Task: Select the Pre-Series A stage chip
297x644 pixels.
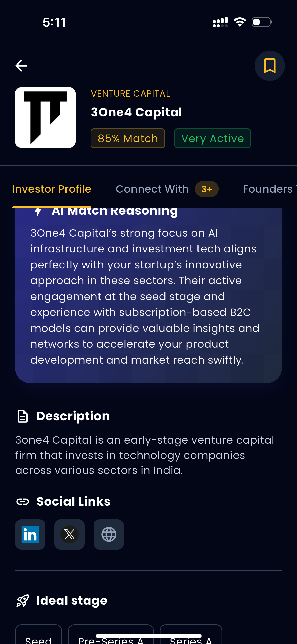Action: [x=111, y=639]
